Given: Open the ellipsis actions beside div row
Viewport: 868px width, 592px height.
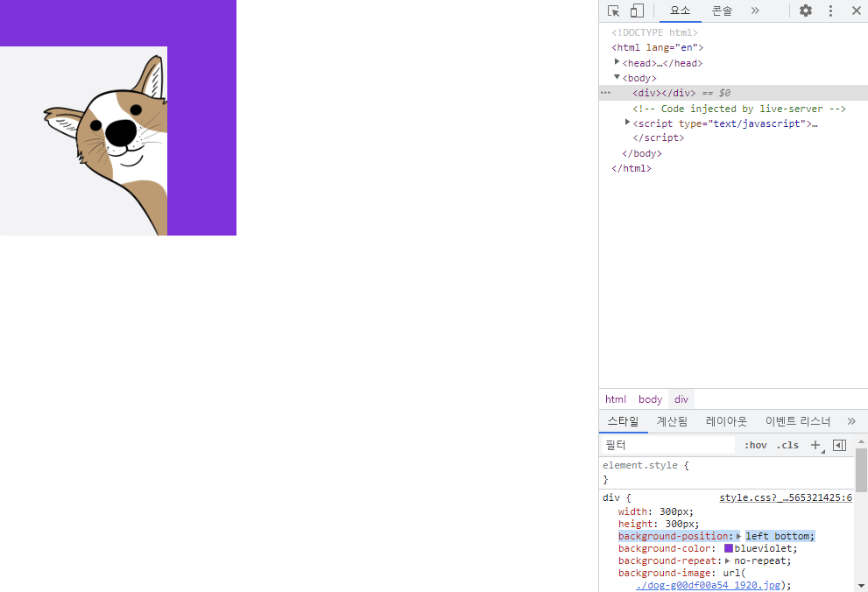Looking at the screenshot, I should (605, 93).
